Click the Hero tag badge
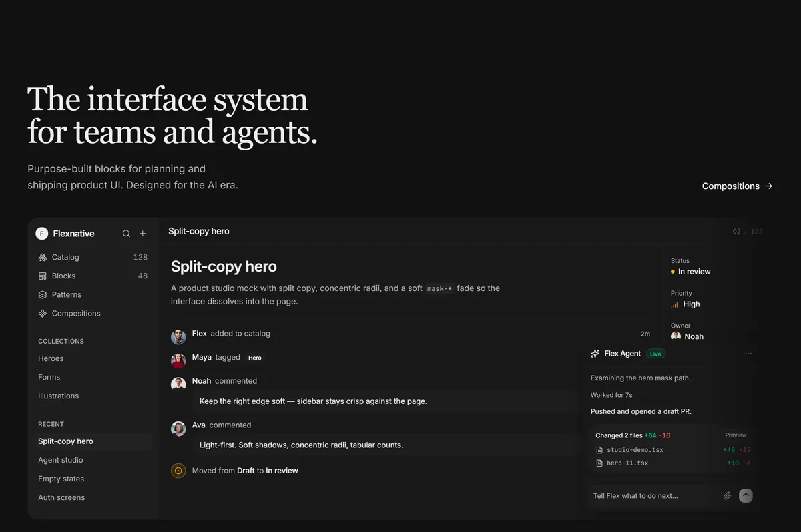 pyautogui.click(x=255, y=358)
